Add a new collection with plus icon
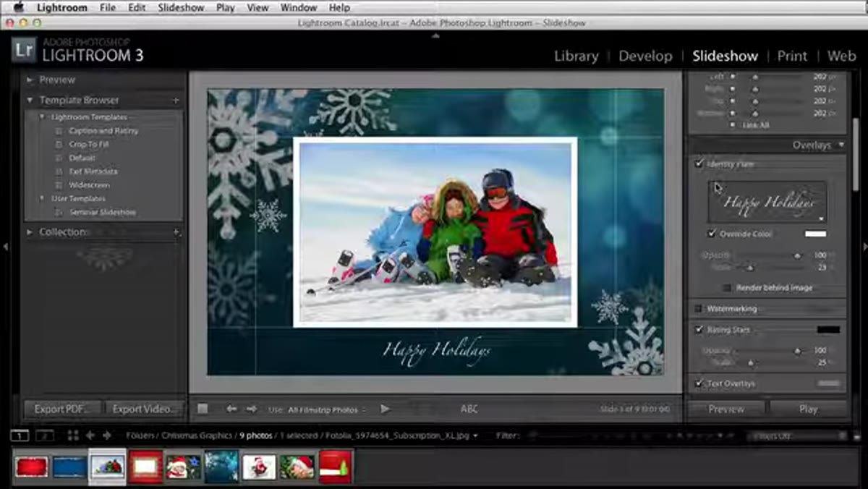The width and height of the screenshot is (868, 489). (x=176, y=232)
